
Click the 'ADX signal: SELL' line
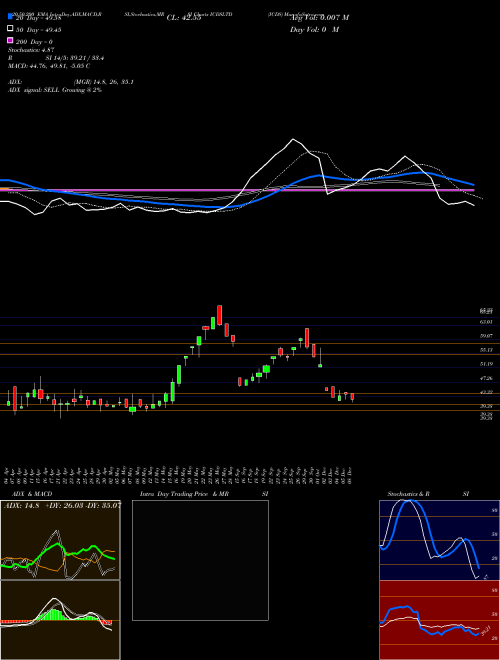[55, 90]
